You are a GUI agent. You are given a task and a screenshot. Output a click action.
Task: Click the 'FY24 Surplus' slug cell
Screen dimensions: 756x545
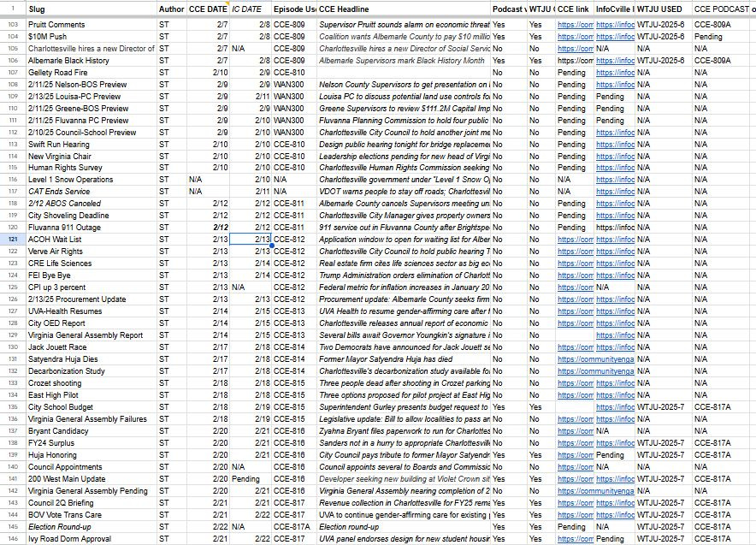click(92, 442)
